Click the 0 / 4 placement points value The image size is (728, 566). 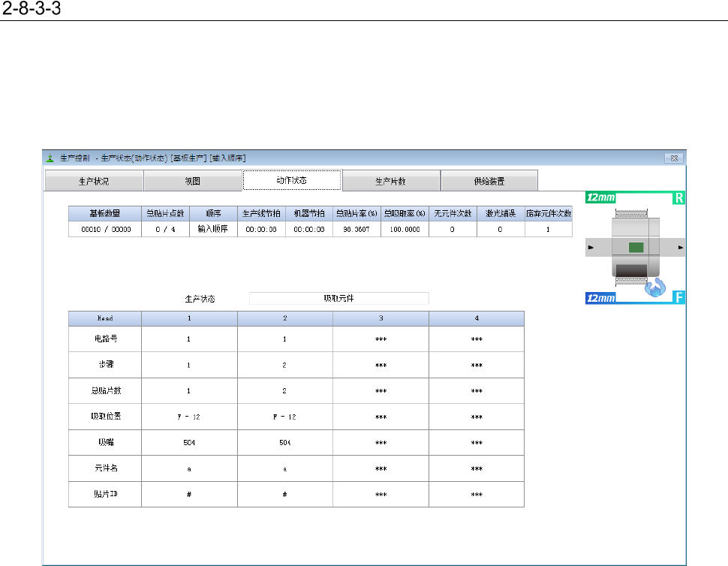click(165, 230)
